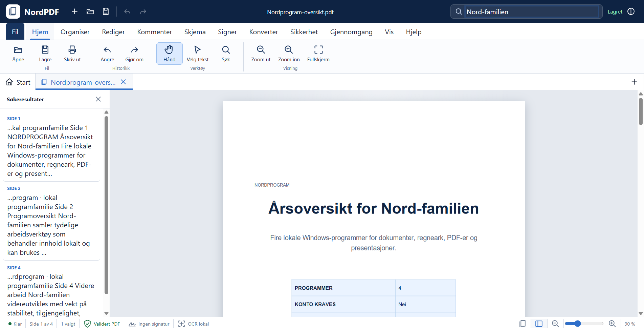
Task: Click the document vertical scrollbar thumb
Action: (641, 111)
